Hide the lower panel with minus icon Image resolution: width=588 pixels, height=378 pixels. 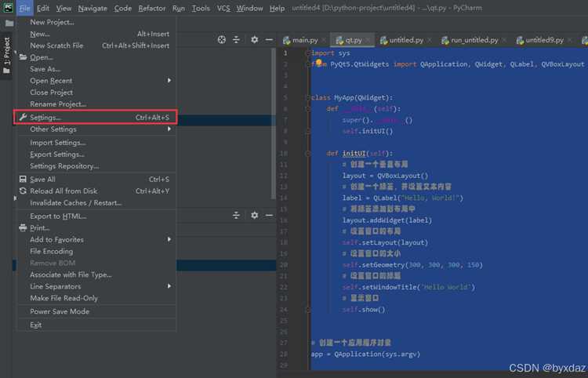pos(269,215)
